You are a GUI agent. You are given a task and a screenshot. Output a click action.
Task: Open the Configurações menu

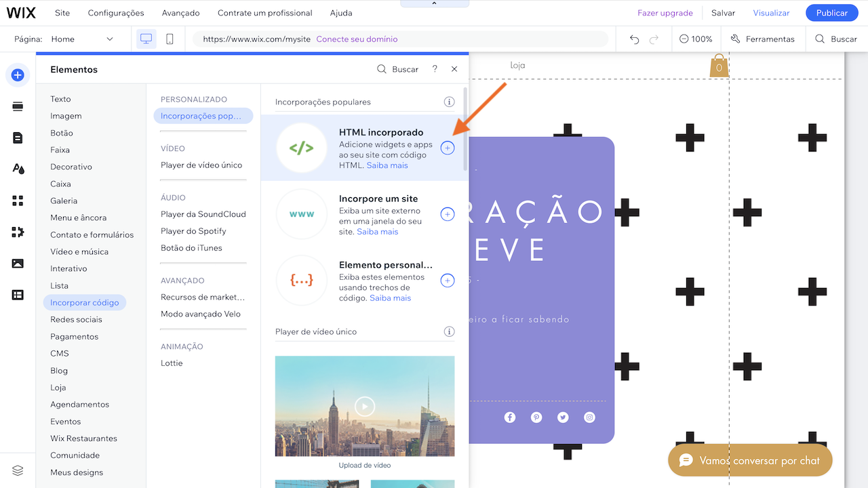click(x=116, y=12)
